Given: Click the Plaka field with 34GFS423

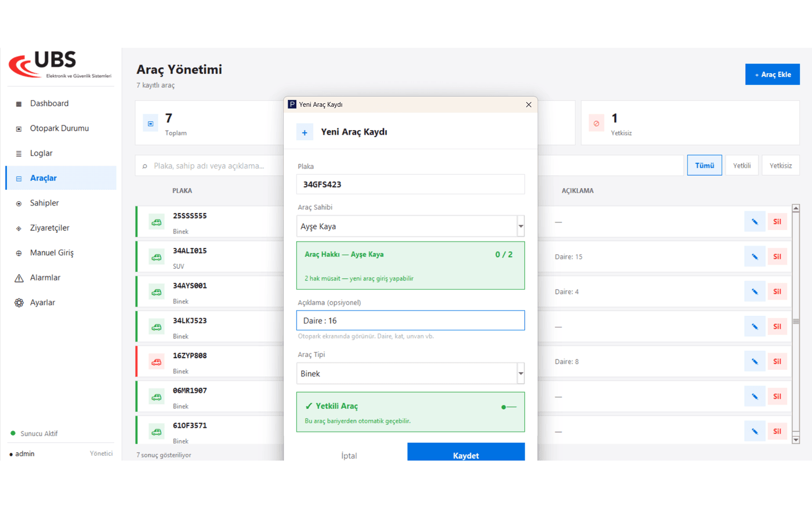Looking at the screenshot, I should click(x=411, y=185).
